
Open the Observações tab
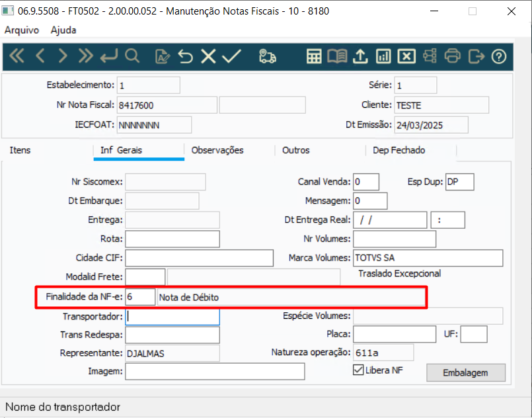click(217, 150)
